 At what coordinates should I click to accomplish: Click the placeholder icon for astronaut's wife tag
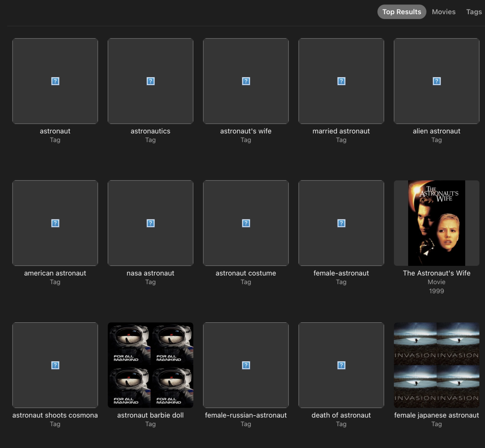tap(246, 81)
